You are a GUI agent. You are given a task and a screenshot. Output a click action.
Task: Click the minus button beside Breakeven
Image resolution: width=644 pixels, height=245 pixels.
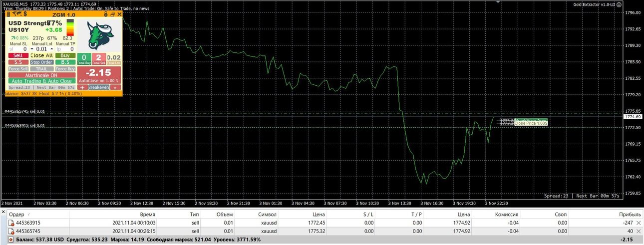tap(115, 87)
